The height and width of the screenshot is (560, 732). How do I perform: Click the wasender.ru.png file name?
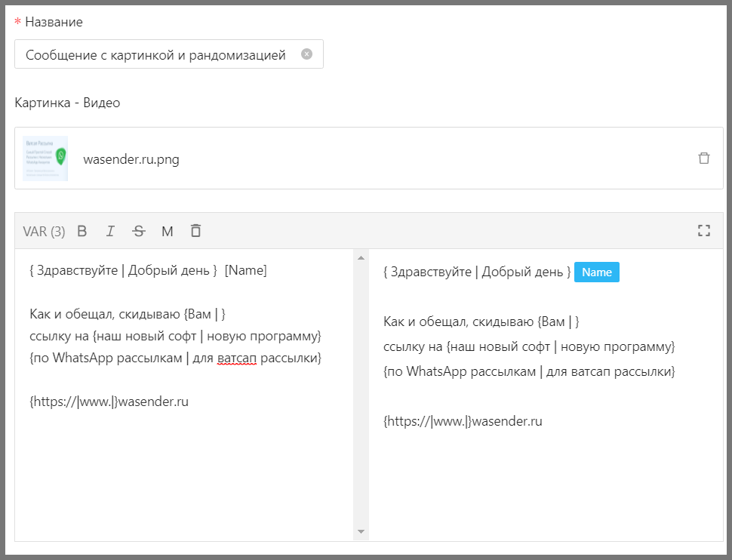point(131,159)
